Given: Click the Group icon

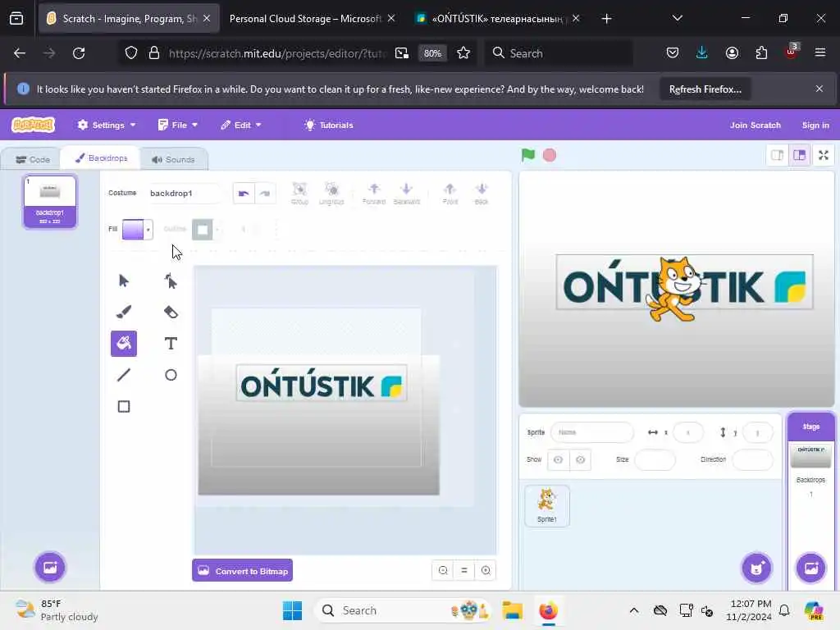Looking at the screenshot, I should pyautogui.click(x=299, y=194).
